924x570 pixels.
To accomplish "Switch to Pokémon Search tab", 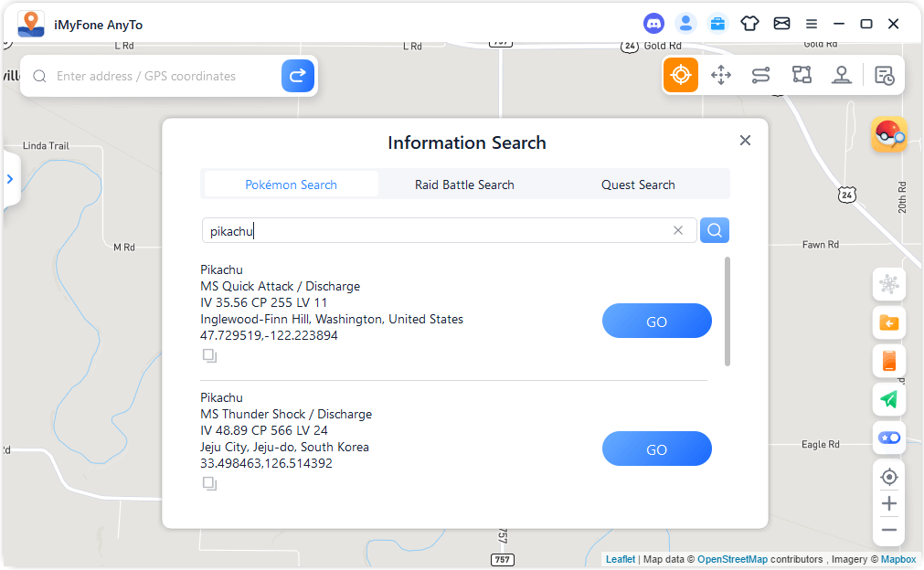I will 292,185.
